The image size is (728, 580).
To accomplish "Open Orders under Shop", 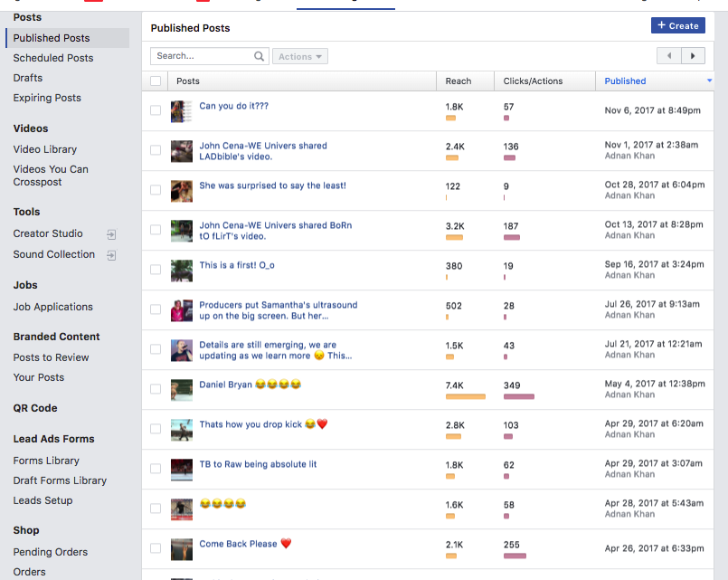I will point(29,572).
